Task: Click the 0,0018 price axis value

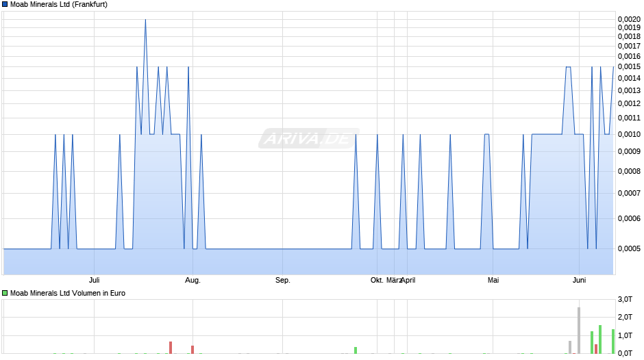Action: coord(629,36)
